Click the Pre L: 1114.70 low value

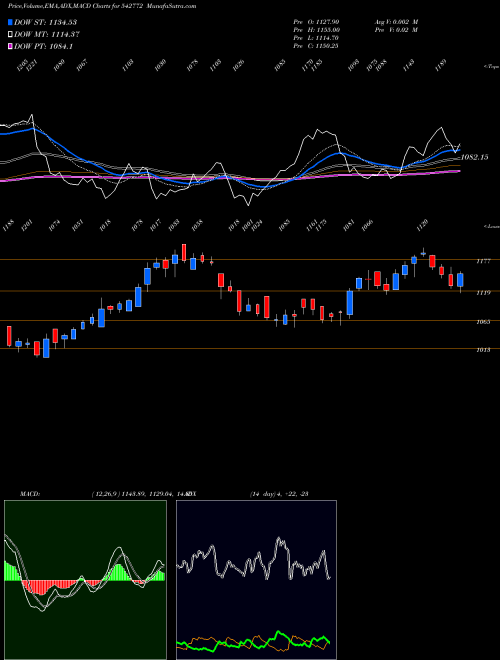316,38
